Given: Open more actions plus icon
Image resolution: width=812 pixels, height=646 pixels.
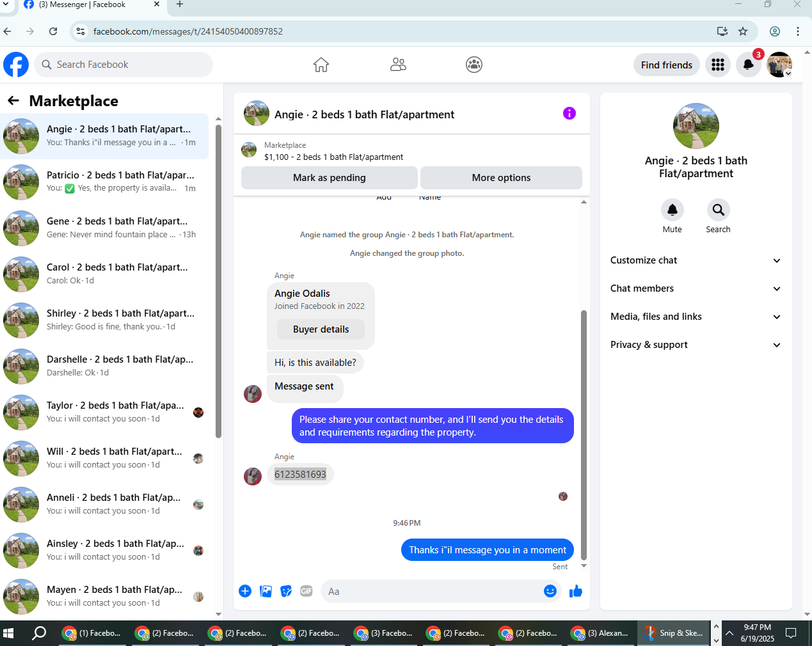Looking at the screenshot, I should (x=245, y=591).
